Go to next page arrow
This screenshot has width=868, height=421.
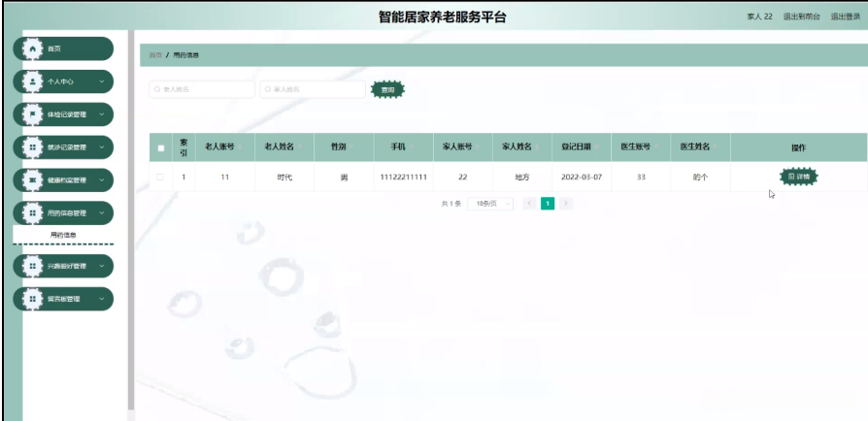(565, 204)
